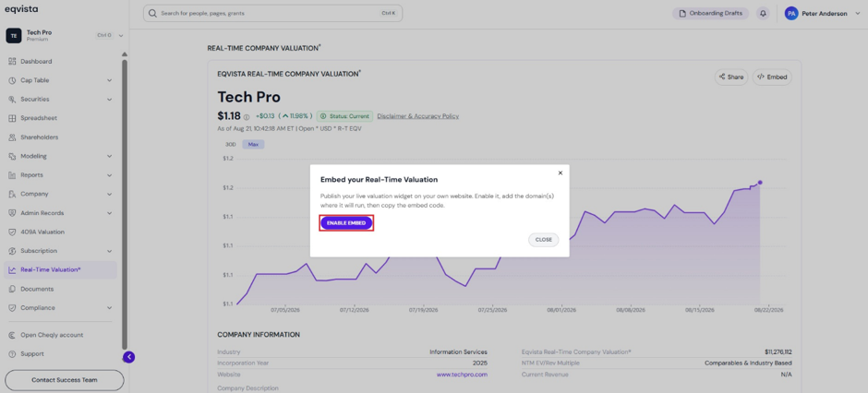Open Disclaimer & Accuracy Policy link
The image size is (868, 393).
(418, 116)
